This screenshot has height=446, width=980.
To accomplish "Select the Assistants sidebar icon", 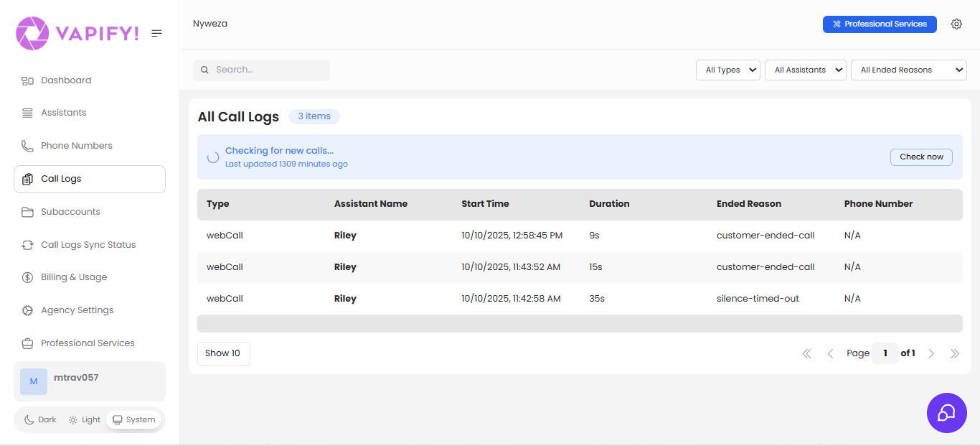I will point(27,112).
